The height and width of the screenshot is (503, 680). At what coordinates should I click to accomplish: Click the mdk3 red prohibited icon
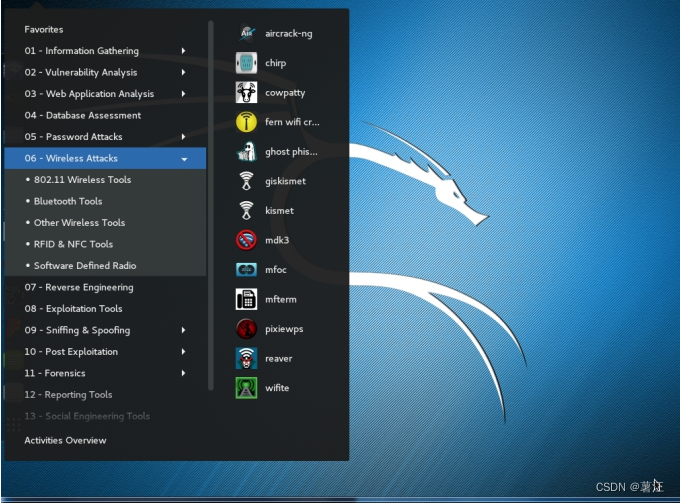(x=246, y=240)
